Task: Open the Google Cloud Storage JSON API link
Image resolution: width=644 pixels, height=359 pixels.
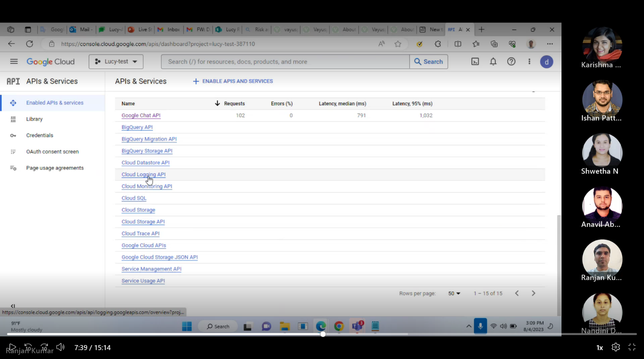Action: pos(160,257)
